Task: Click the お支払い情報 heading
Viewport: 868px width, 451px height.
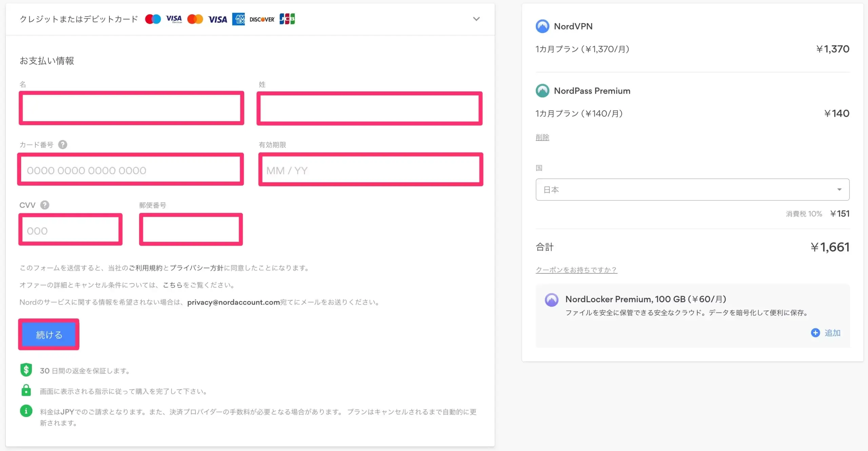Action: (47, 61)
